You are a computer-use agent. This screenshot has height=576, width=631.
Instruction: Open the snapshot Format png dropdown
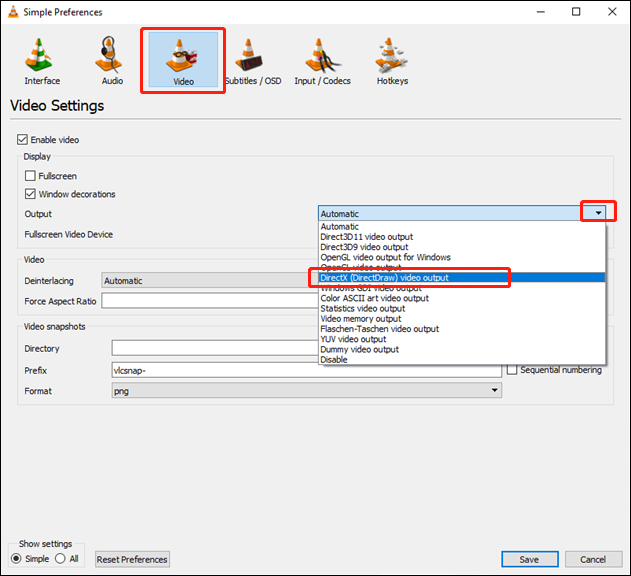click(307, 390)
